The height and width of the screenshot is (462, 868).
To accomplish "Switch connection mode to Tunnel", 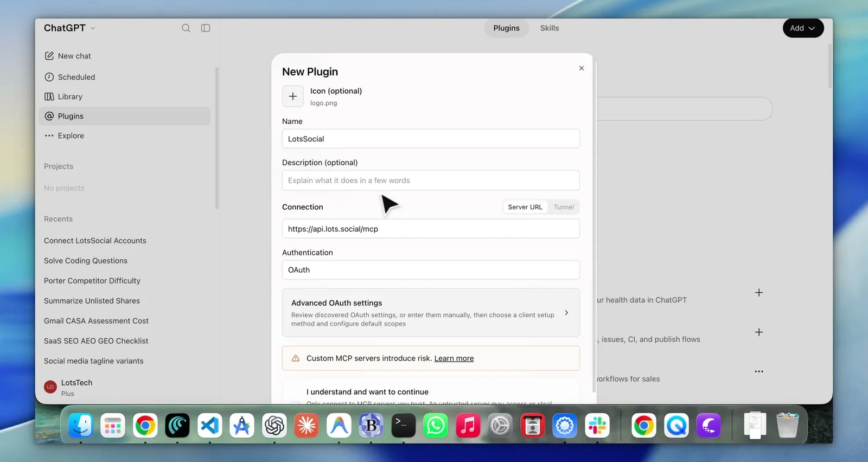I will click(x=564, y=207).
